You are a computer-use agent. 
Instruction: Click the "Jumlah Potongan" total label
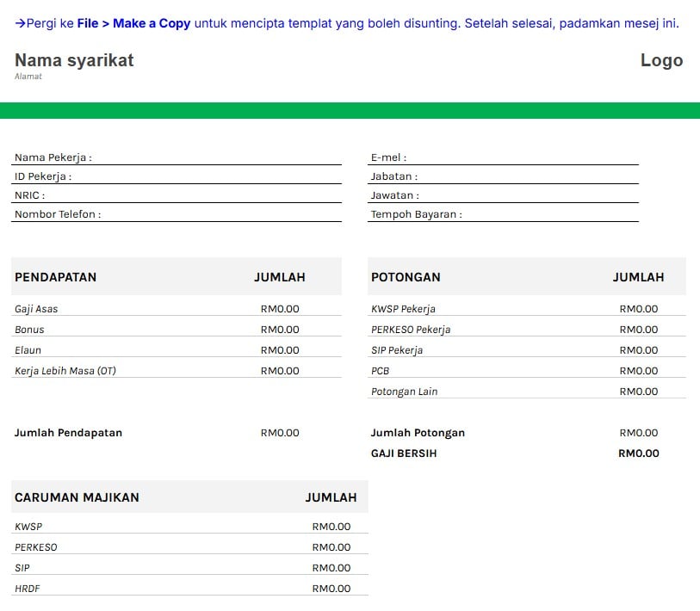click(418, 433)
